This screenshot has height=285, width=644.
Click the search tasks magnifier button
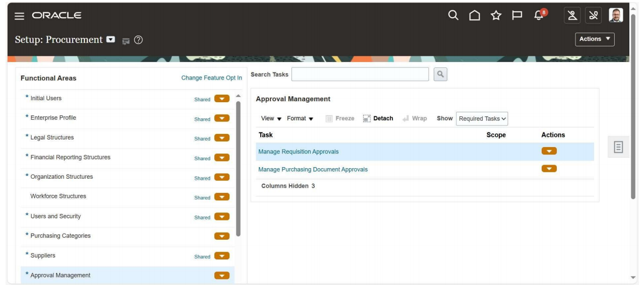click(x=440, y=75)
